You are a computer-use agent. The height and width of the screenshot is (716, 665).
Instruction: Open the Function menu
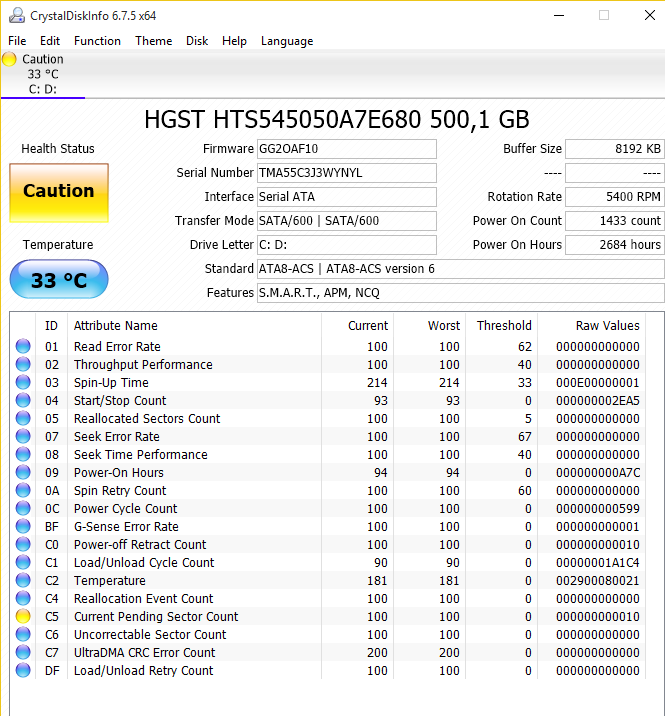(x=97, y=41)
